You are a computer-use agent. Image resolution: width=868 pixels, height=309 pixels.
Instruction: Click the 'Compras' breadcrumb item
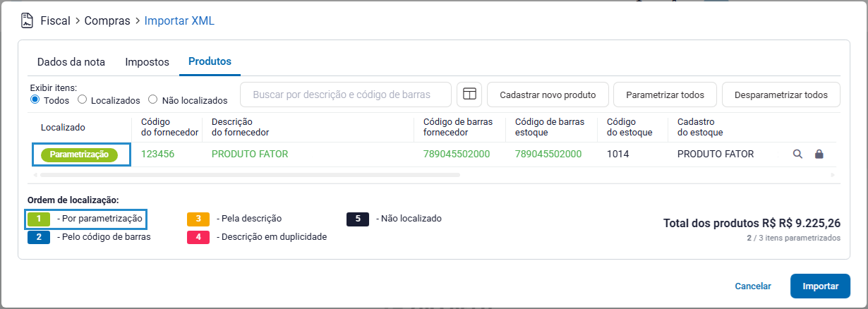coord(107,20)
